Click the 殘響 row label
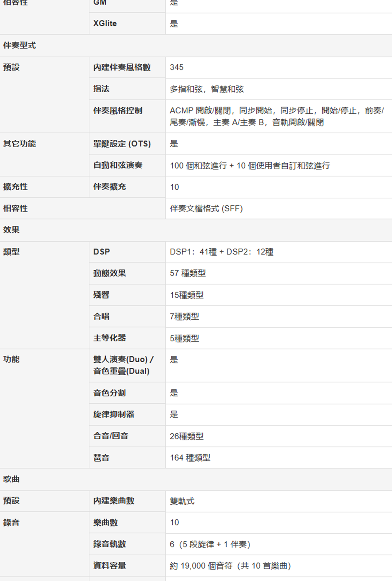Image resolution: width=392 pixels, height=581 pixels. (101, 295)
